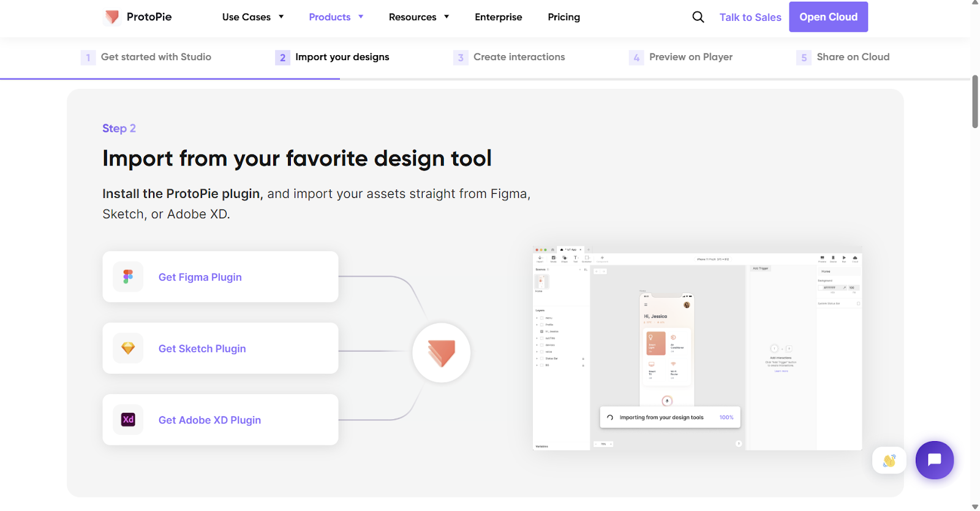Click the Open Cloud button
The height and width of the screenshot is (511, 980).
(828, 17)
